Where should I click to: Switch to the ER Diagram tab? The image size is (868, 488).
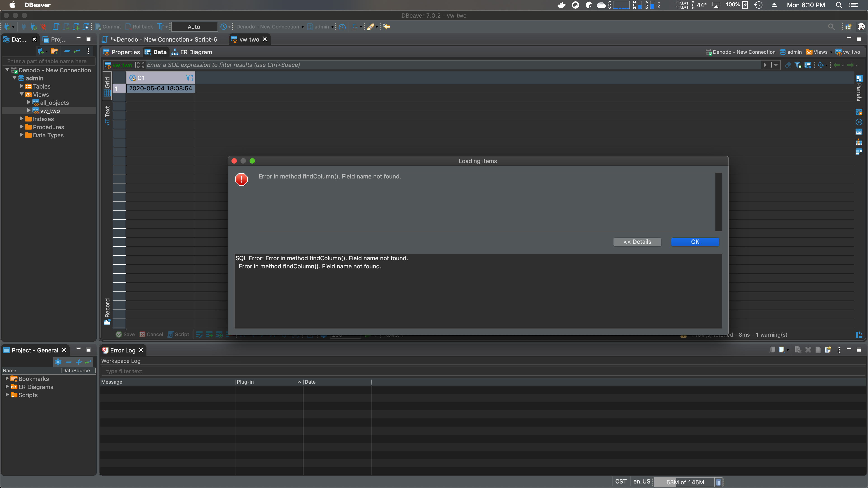coord(192,52)
